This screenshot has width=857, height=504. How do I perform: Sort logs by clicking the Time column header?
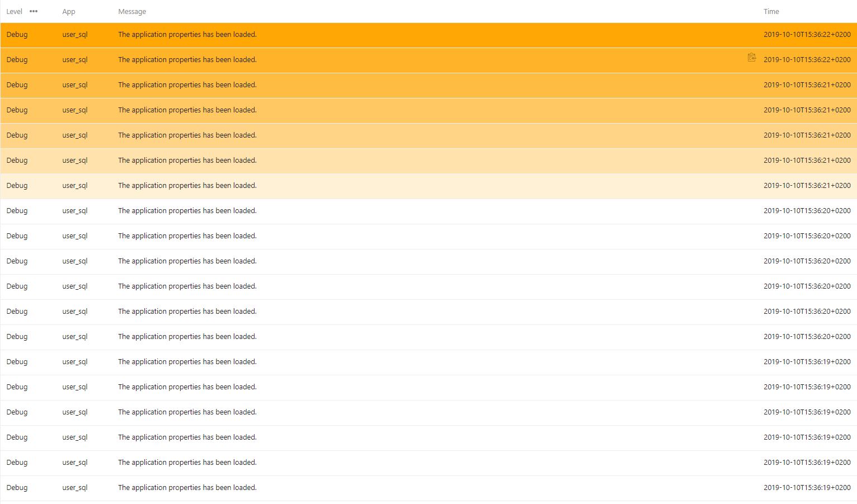click(771, 11)
